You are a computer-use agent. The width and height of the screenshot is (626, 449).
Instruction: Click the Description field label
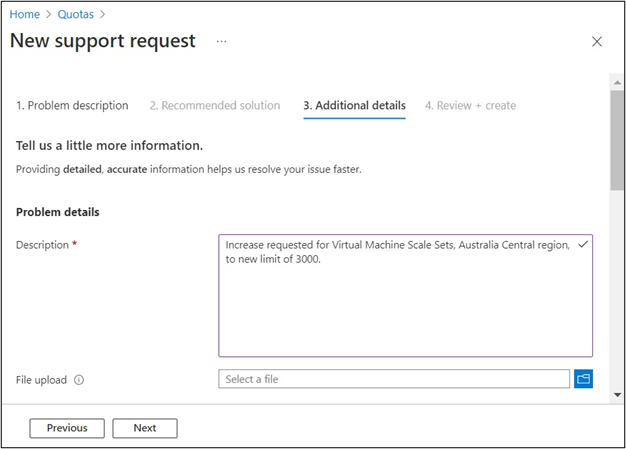pos(42,245)
